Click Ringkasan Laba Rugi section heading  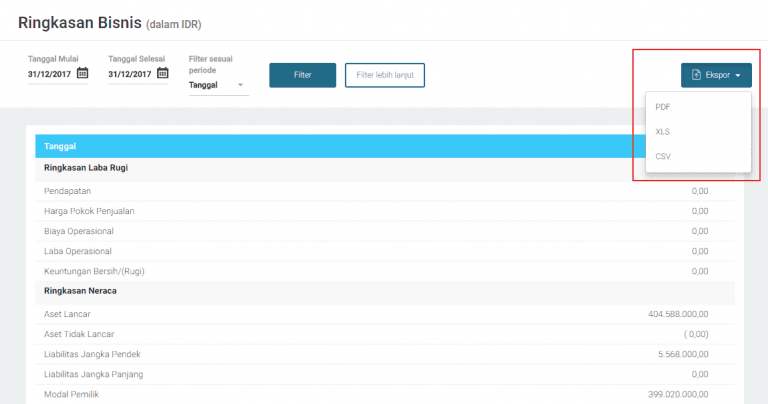(86, 167)
